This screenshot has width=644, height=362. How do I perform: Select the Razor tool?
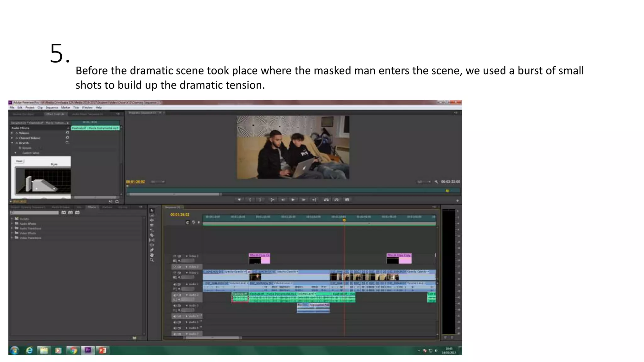click(x=152, y=235)
